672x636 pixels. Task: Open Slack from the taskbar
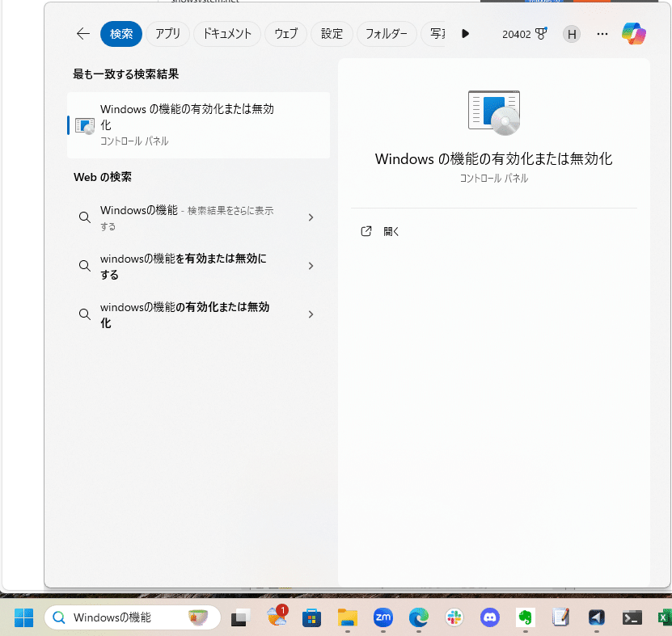pos(454,617)
